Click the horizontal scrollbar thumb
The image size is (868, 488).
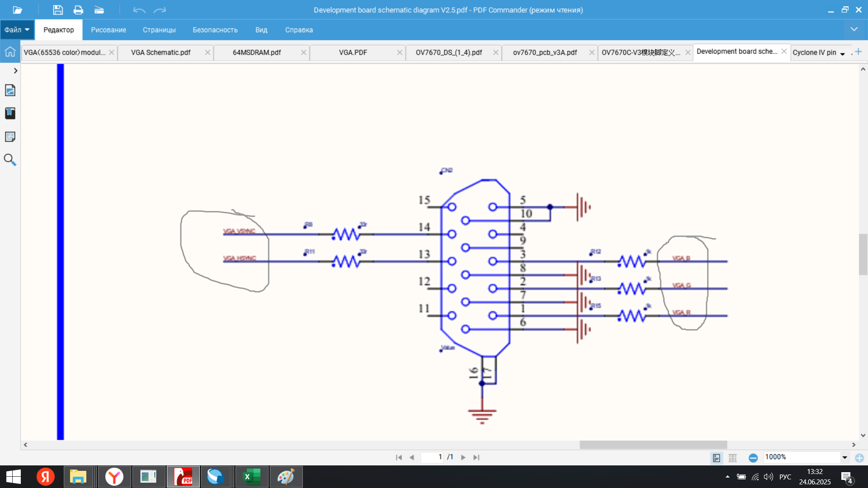click(653, 445)
